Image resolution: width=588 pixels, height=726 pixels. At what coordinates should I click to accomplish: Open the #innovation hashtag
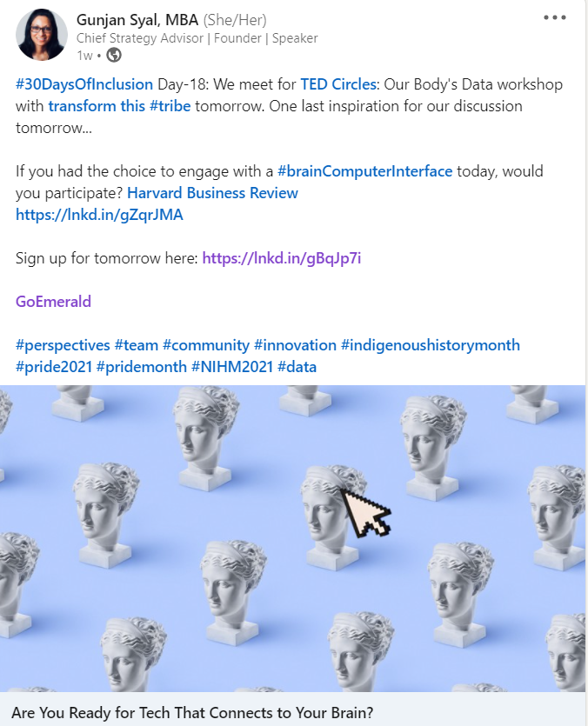pos(295,345)
